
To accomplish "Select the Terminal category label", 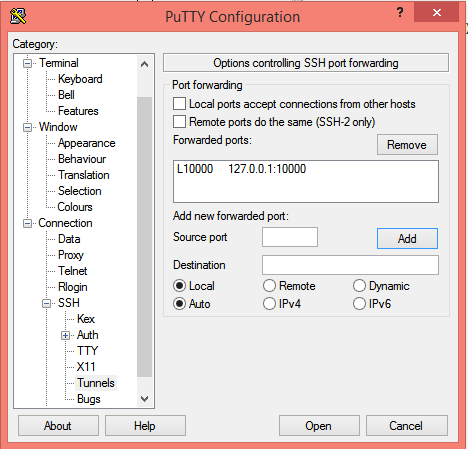I will (59, 63).
